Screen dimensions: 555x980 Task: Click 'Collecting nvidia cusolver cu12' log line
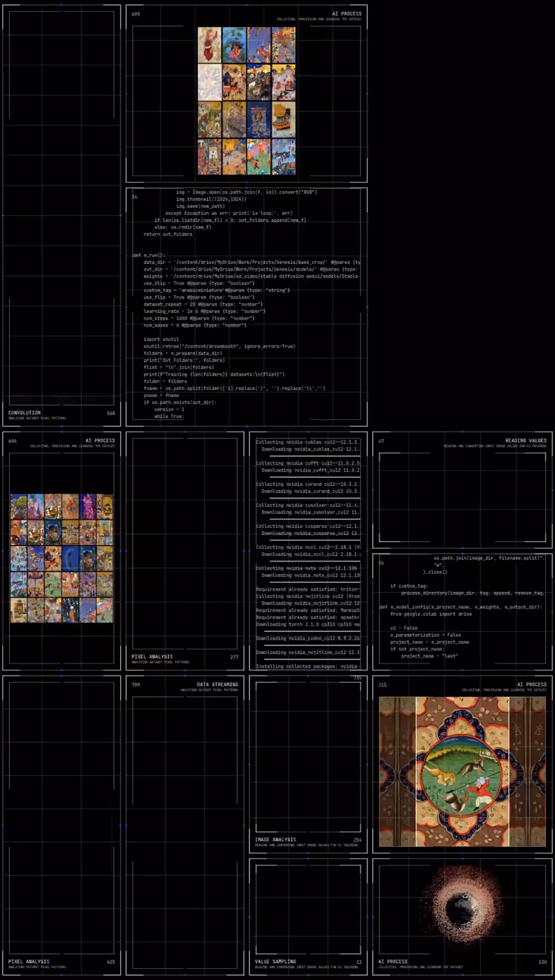tap(308, 505)
